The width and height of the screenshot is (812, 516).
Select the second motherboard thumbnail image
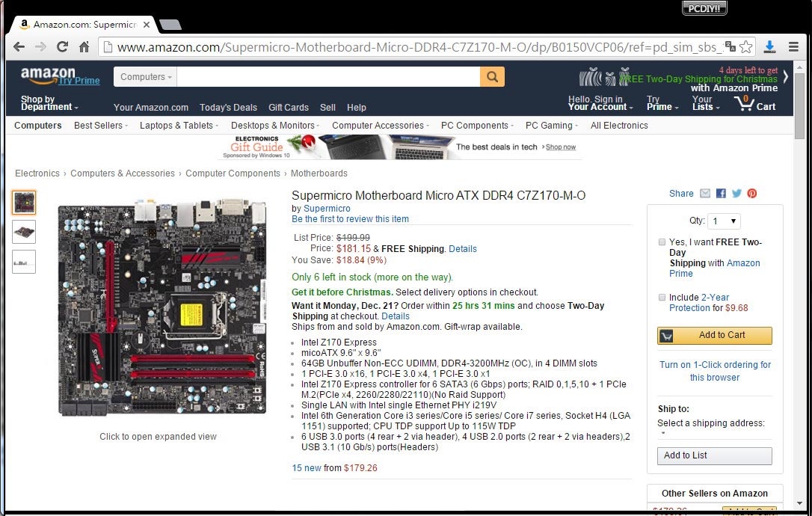(x=24, y=232)
